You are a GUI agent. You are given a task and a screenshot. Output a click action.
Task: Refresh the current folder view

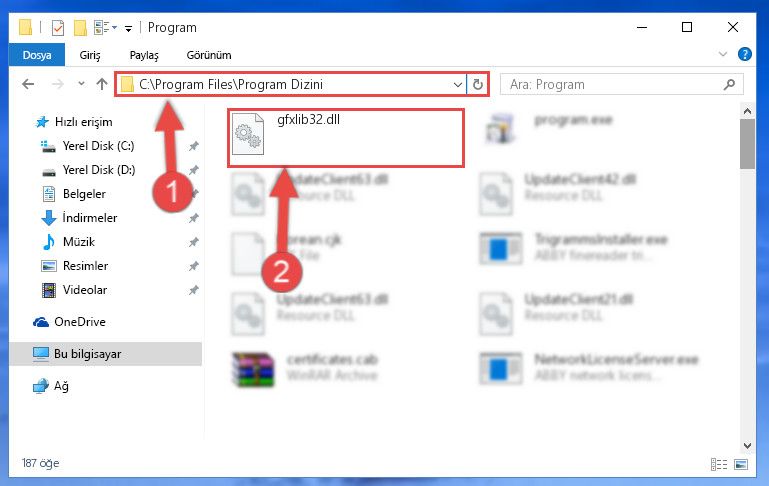pos(478,85)
